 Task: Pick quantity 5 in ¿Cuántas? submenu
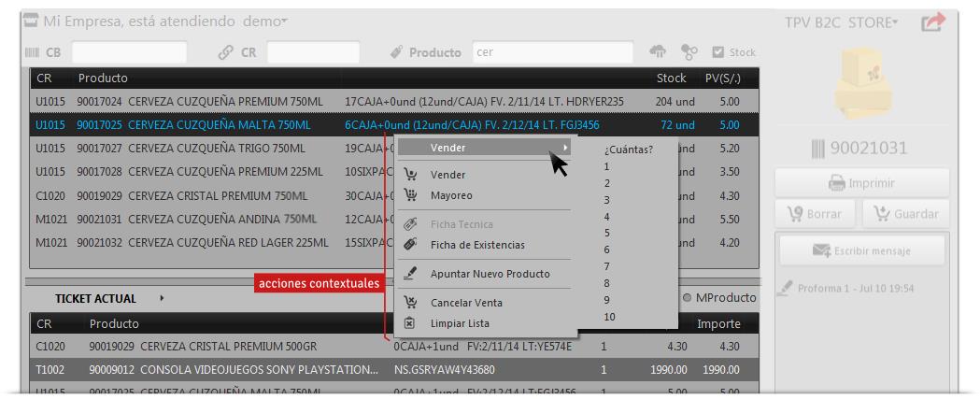coord(607,234)
